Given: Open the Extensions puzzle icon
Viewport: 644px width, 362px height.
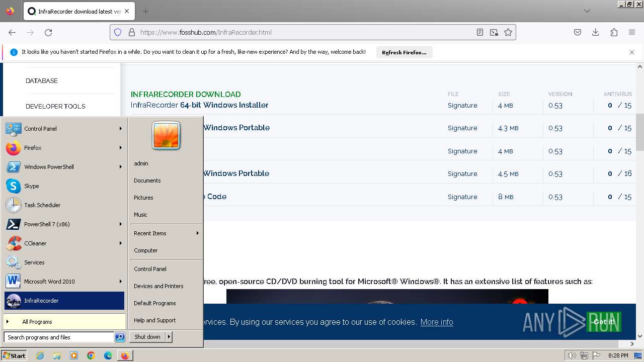Looking at the screenshot, I should coord(614,32).
